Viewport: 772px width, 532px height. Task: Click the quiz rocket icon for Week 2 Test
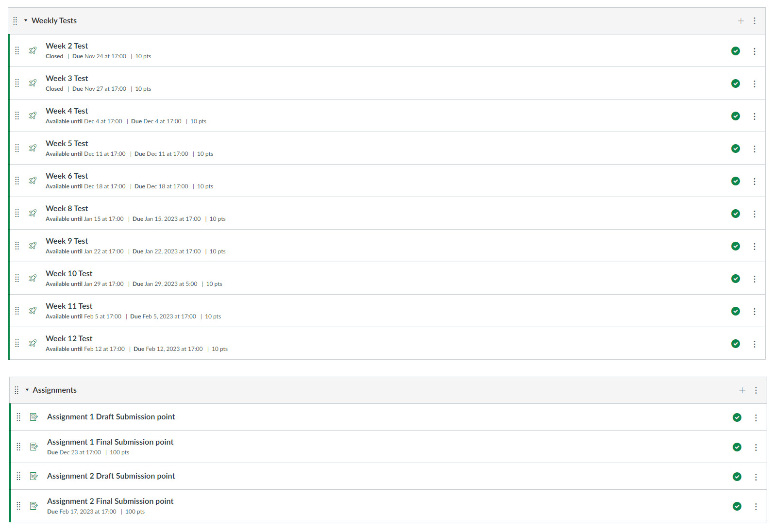click(33, 50)
